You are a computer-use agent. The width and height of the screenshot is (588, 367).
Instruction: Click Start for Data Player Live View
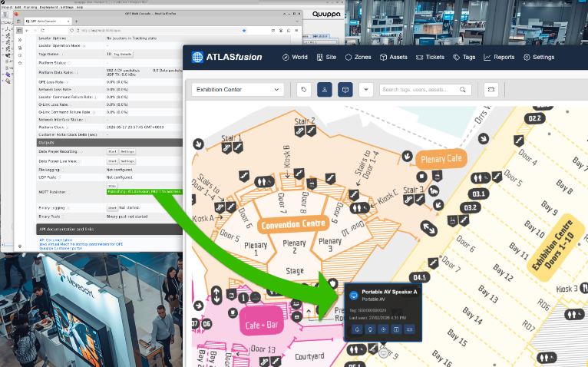pos(112,161)
